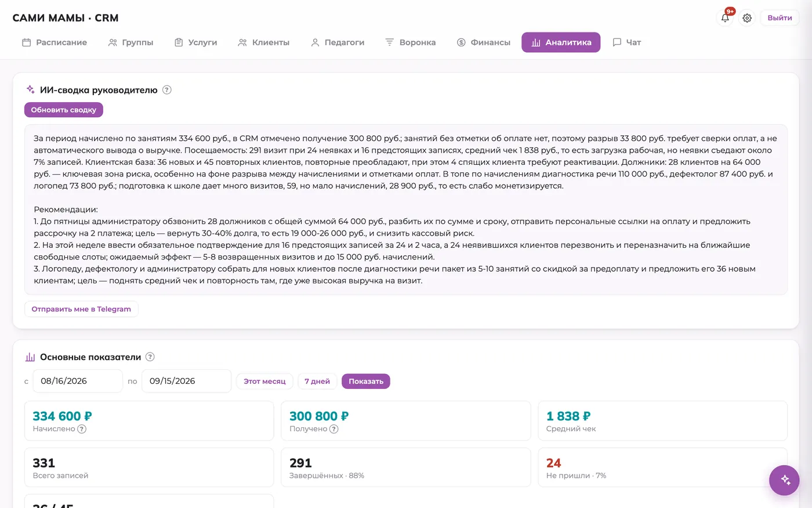Show help tooltip next to Начислено

click(x=82, y=429)
